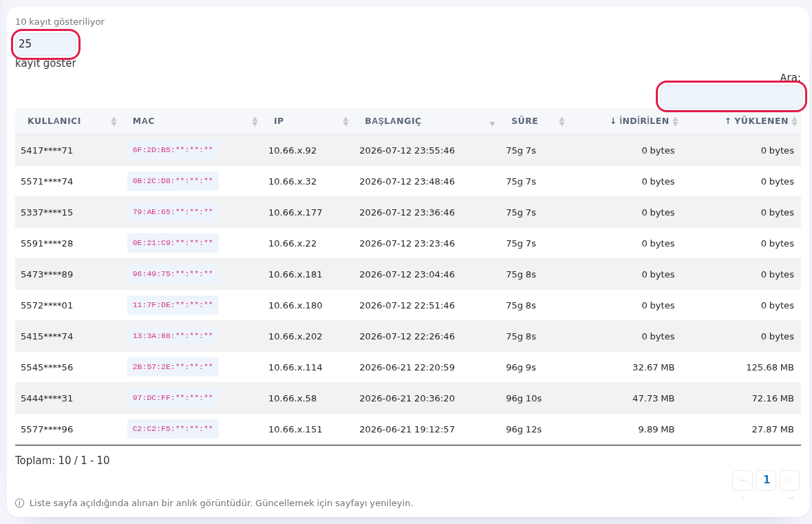Open the 25 records-per-page dropdown
Screen dimensions: 812x524
coord(45,44)
